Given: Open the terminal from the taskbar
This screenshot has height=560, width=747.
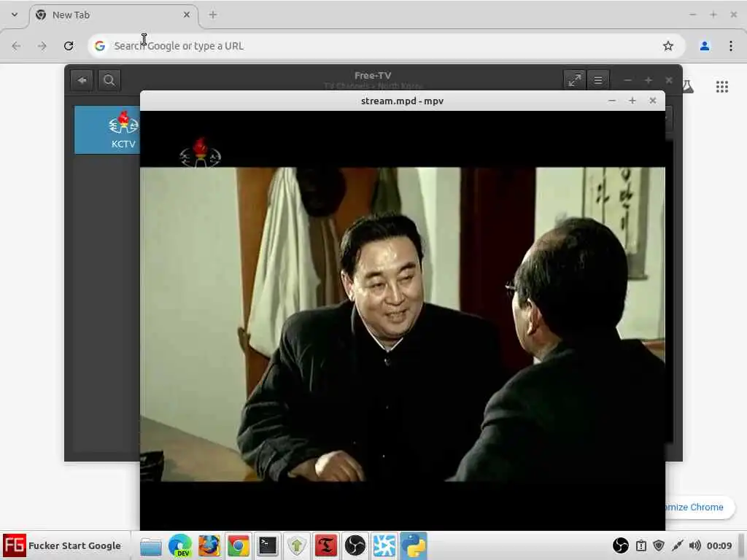Looking at the screenshot, I should pyautogui.click(x=267, y=545).
